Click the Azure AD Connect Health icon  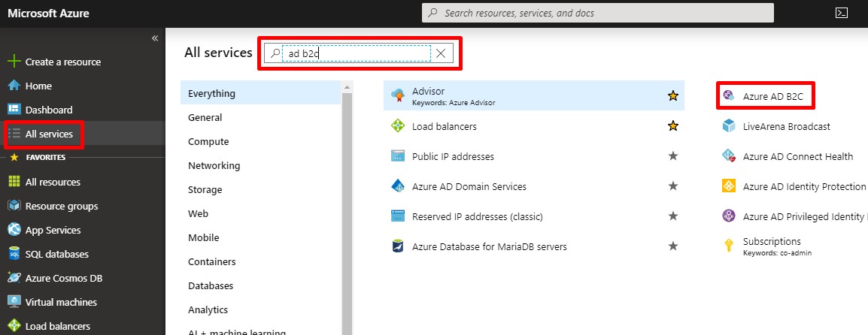pos(729,156)
